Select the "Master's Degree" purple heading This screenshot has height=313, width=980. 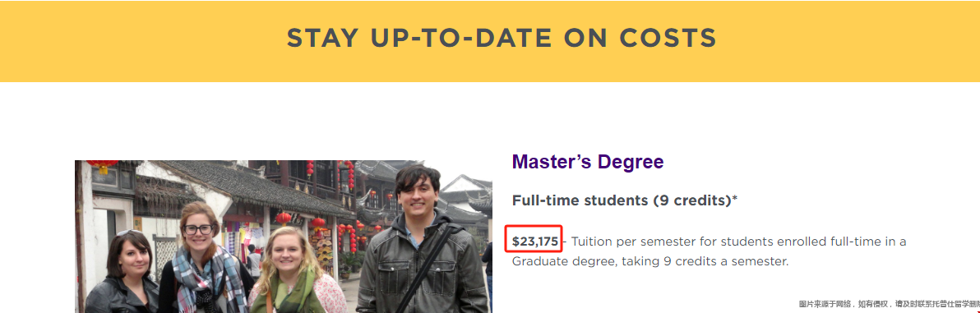pos(588,162)
